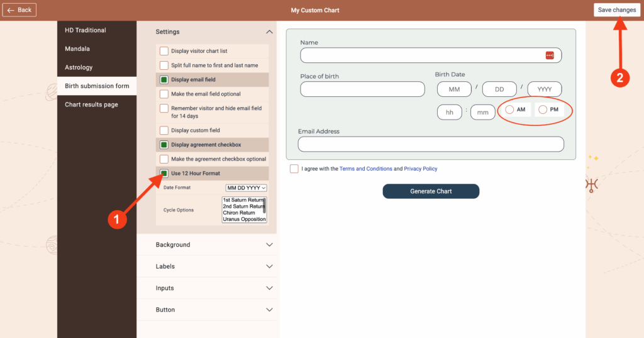This screenshot has height=338, width=644.
Task: Enable Display visitor chart list checkbox
Action: [164, 51]
